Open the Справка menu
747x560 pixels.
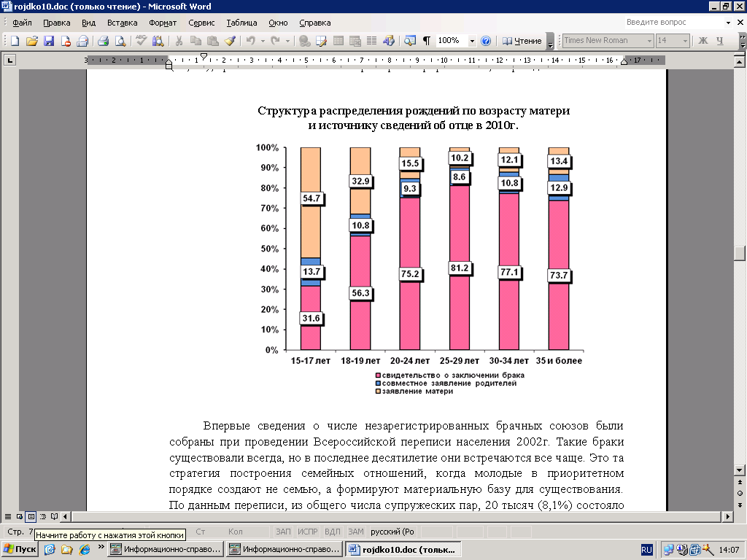coord(315,23)
